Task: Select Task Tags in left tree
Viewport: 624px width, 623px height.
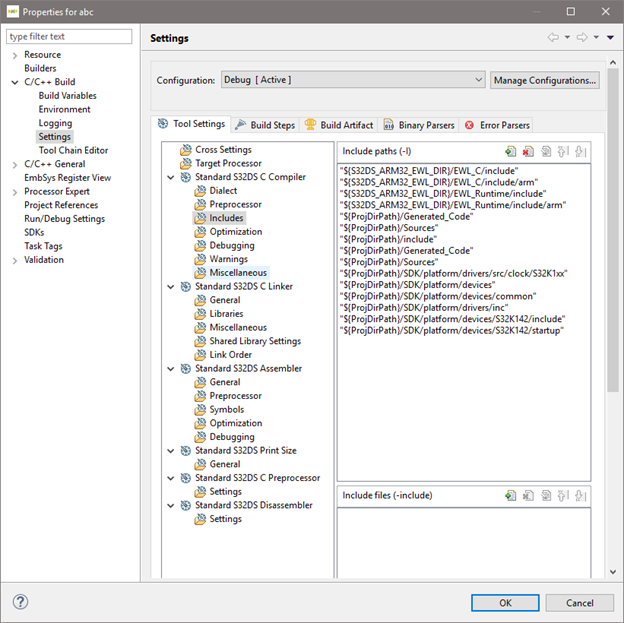Action: (43, 246)
